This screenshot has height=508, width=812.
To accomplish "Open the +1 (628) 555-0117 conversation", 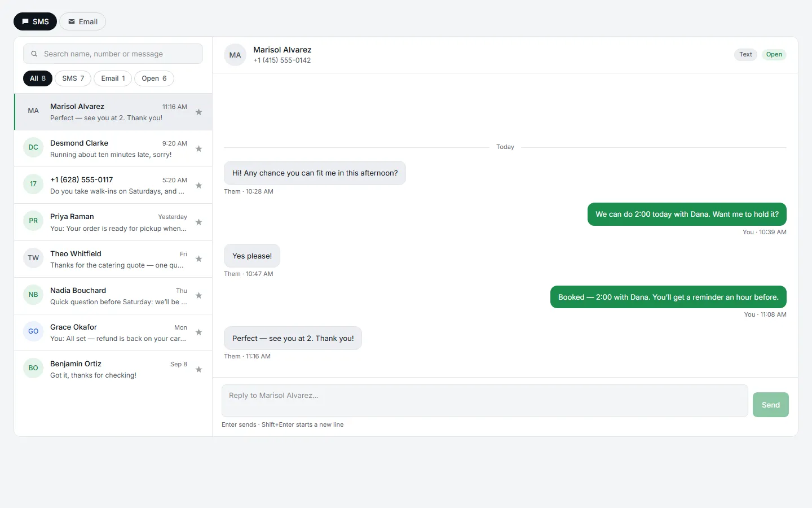I will (113, 185).
